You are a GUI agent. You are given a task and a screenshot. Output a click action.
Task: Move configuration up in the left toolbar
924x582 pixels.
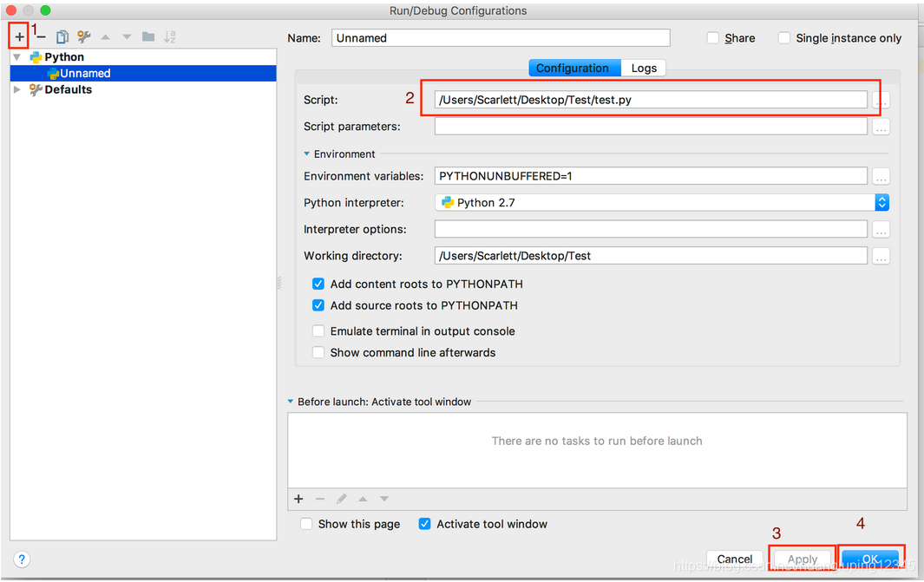[x=106, y=37]
